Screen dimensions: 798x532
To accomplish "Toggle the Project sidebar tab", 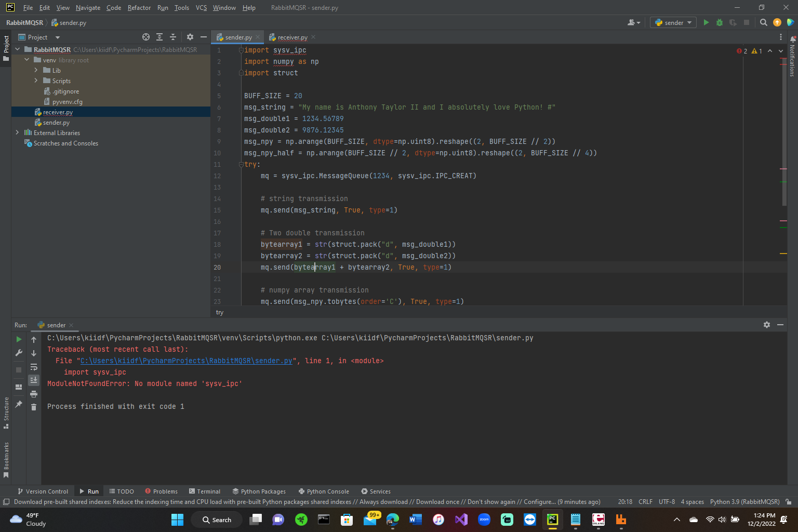I will (x=6, y=48).
